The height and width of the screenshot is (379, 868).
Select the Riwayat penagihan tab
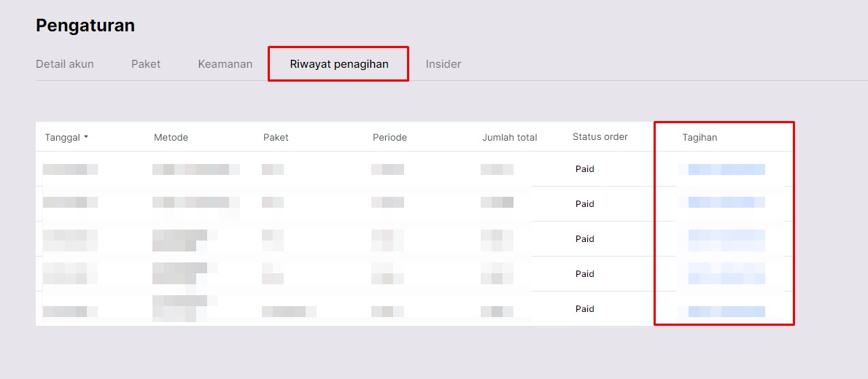339,64
